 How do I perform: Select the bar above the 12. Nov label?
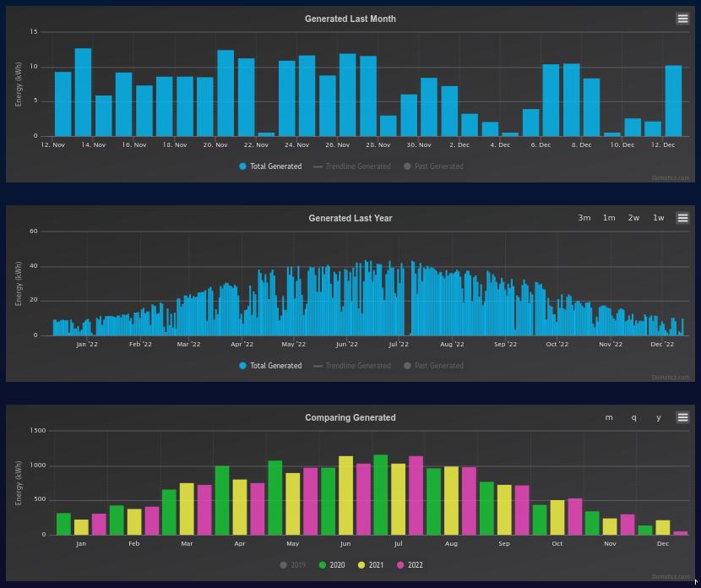coord(63,104)
